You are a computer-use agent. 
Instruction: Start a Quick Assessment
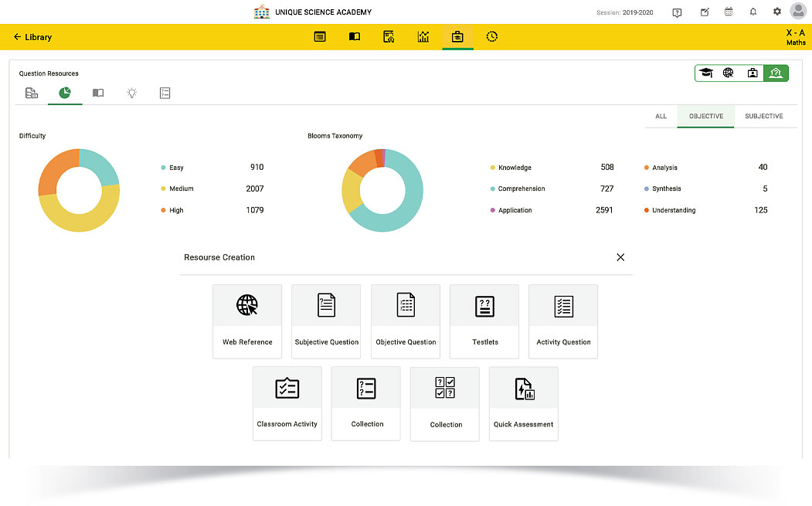click(524, 402)
